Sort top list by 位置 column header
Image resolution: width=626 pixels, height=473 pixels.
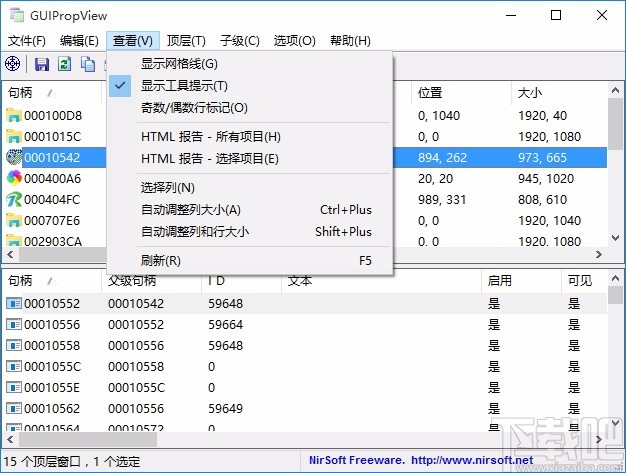(461, 93)
